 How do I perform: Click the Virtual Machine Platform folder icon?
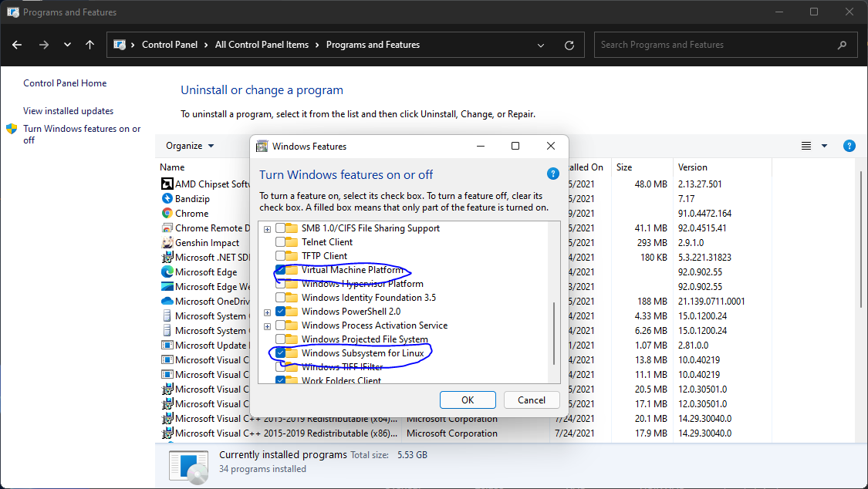(292, 270)
